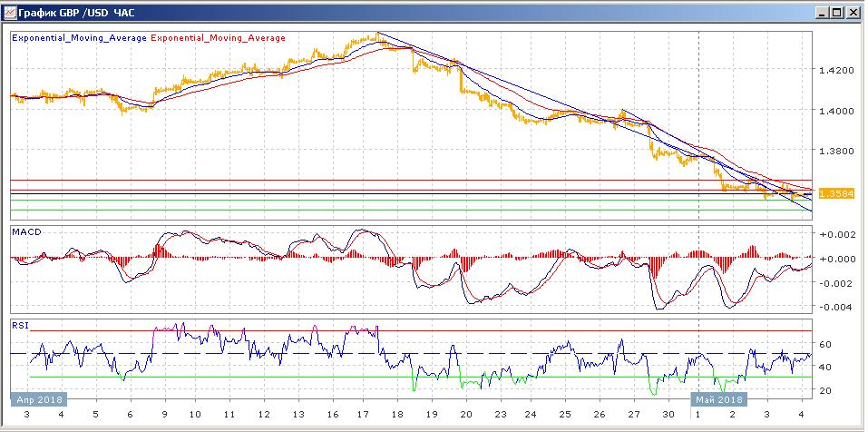
Task: Click the Май 2018 month marker
Action: tap(718, 399)
